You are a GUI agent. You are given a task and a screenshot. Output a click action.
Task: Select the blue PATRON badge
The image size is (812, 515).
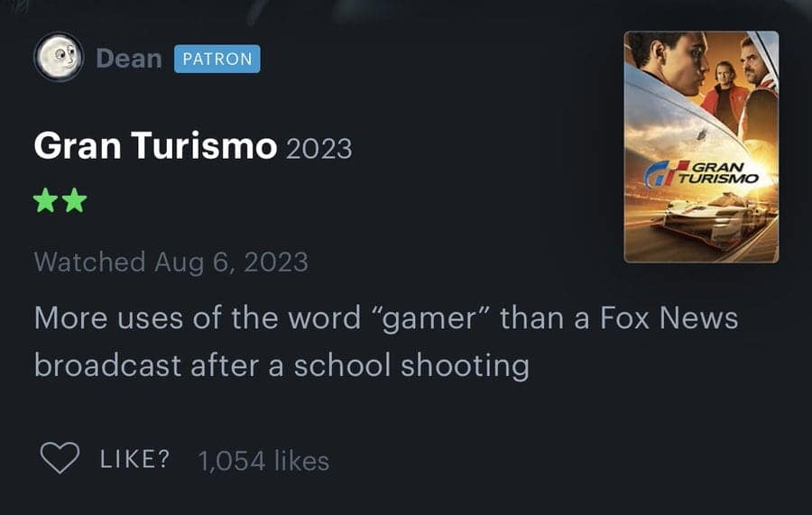217,59
